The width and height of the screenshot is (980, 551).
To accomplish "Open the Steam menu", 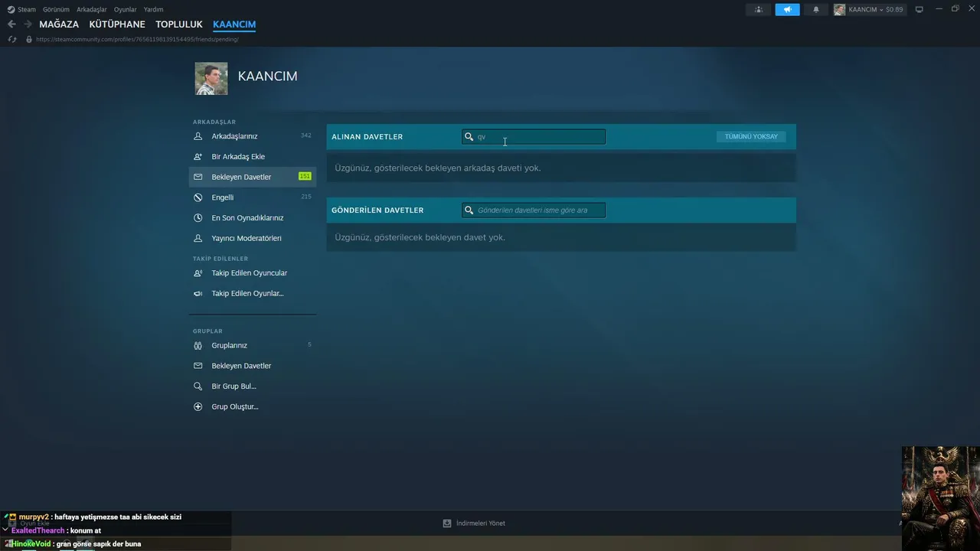I will pyautogui.click(x=27, y=9).
